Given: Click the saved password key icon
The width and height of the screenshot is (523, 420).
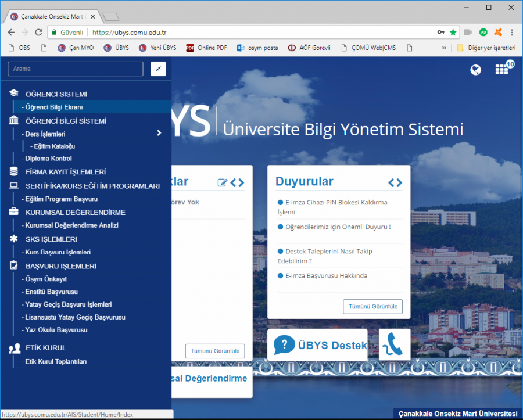Looking at the screenshot, I should click(x=441, y=33).
